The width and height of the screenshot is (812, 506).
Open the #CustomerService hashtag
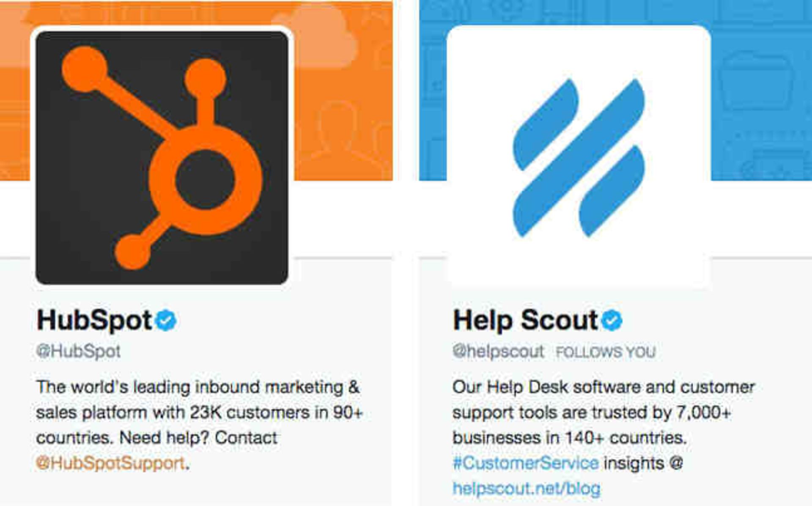(526, 463)
